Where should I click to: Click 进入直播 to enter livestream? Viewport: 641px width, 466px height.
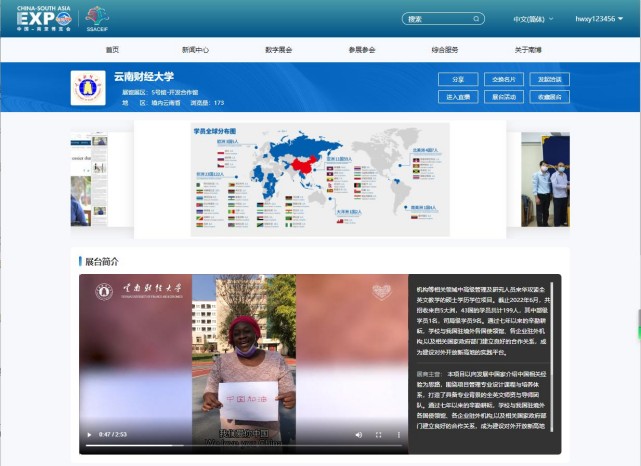tap(458, 97)
